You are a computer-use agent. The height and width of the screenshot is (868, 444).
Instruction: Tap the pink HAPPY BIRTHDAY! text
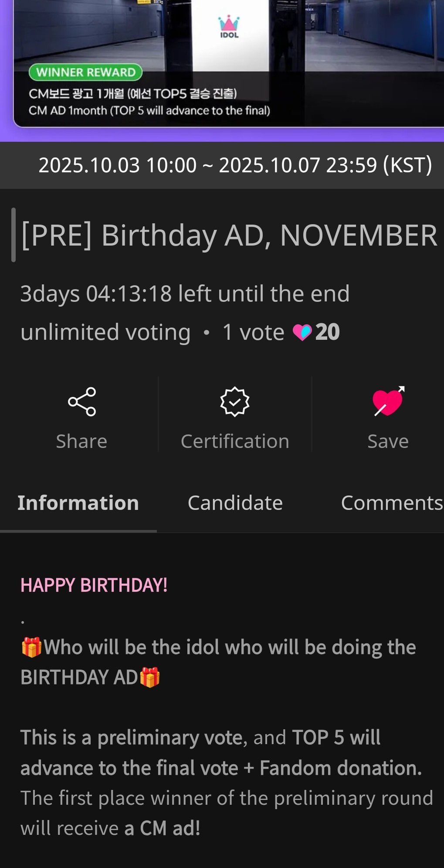[x=94, y=585]
